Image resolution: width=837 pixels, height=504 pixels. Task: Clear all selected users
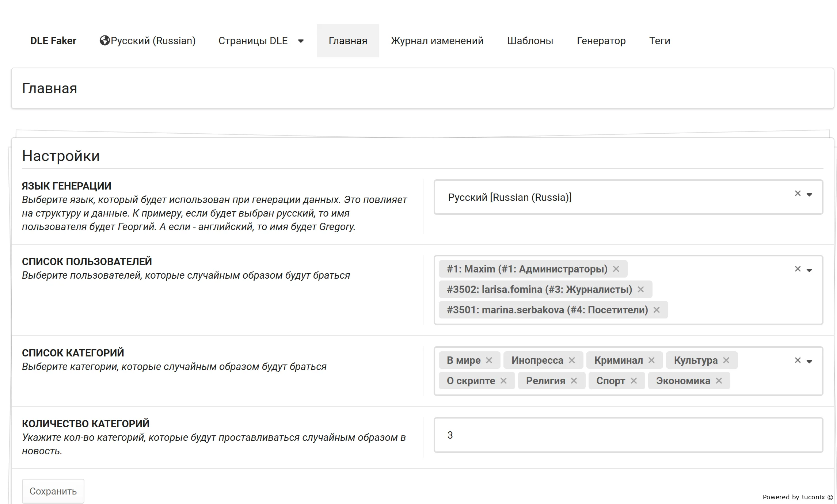tap(798, 269)
